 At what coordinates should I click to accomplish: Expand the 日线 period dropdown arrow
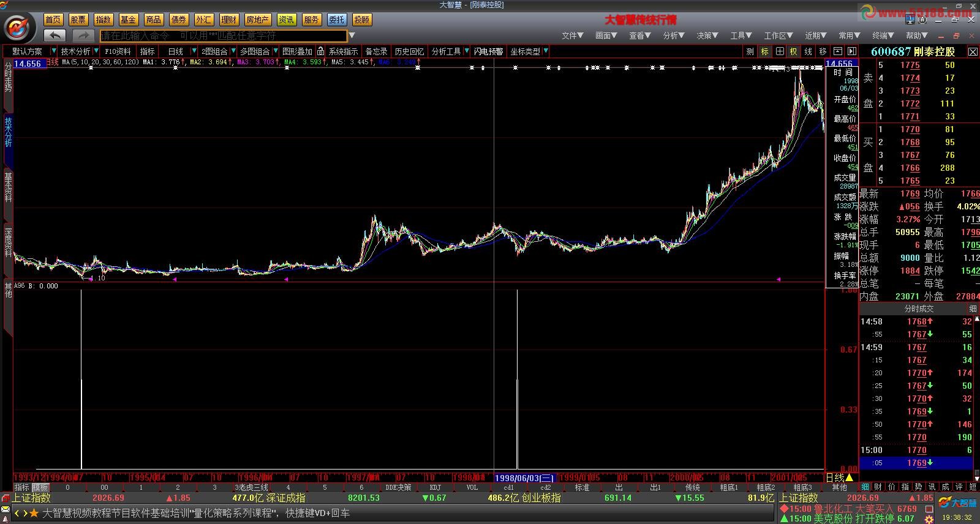tap(194, 51)
